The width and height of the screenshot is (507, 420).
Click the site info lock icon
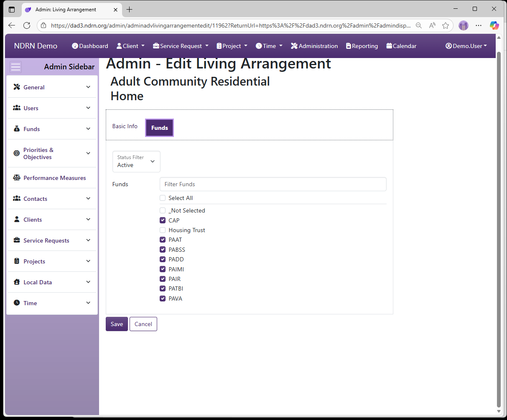point(43,25)
